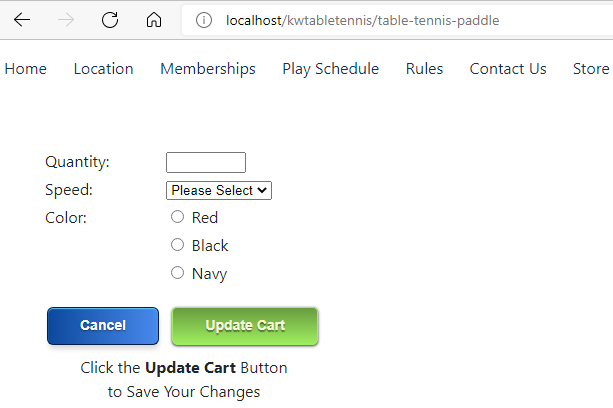Open the Rules page
This screenshot has height=408, width=613.
(x=424, y=69)
